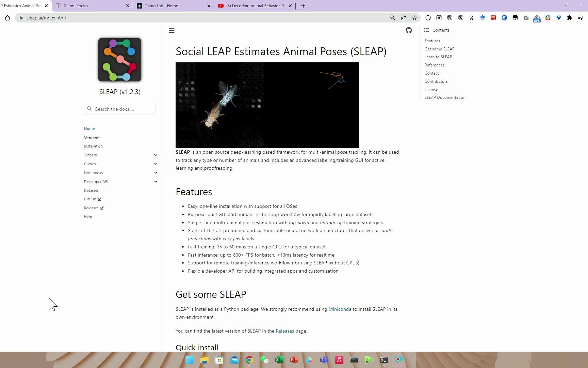Go to Home in sidebar navigation
Image resolution: width=588 pixels, height=368 pixels.
click(89, 128)
